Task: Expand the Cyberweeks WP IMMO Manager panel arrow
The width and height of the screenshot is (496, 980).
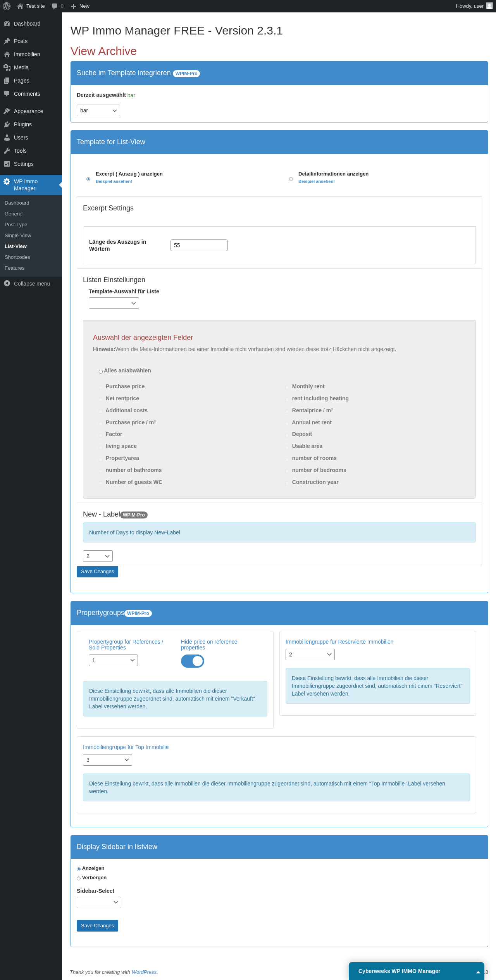Action: tap(478, 972)
